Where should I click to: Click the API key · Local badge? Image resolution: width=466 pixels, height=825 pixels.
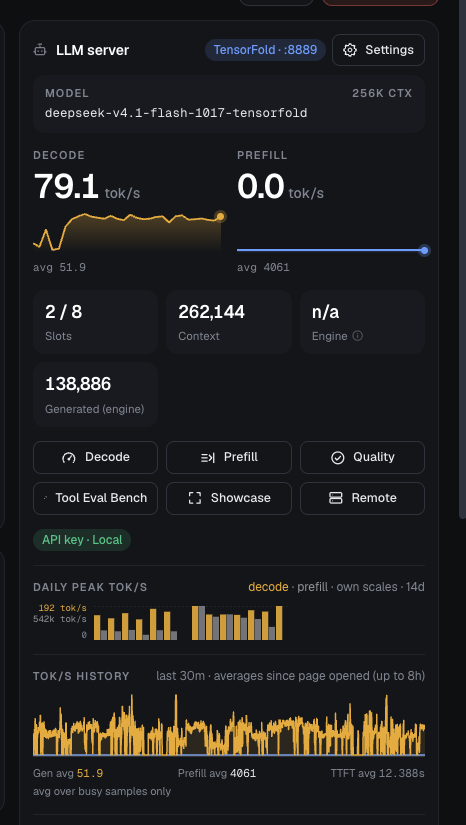pos(82,540)
